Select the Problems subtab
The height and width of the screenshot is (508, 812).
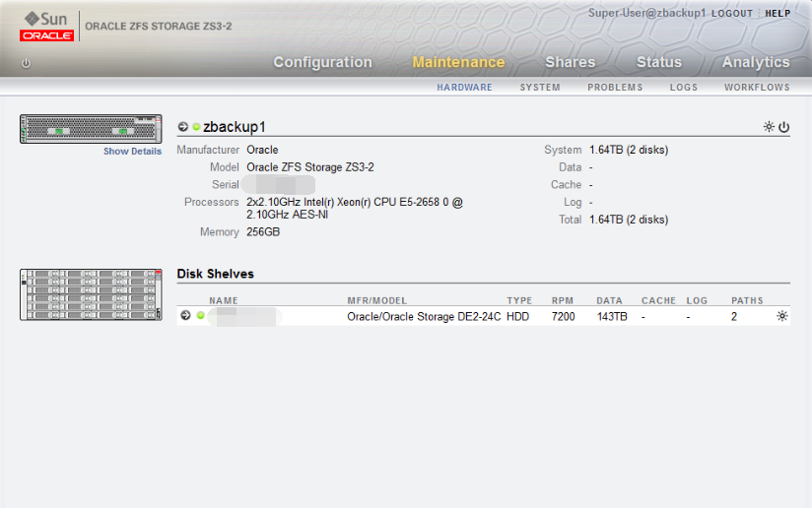pos(615,88)
